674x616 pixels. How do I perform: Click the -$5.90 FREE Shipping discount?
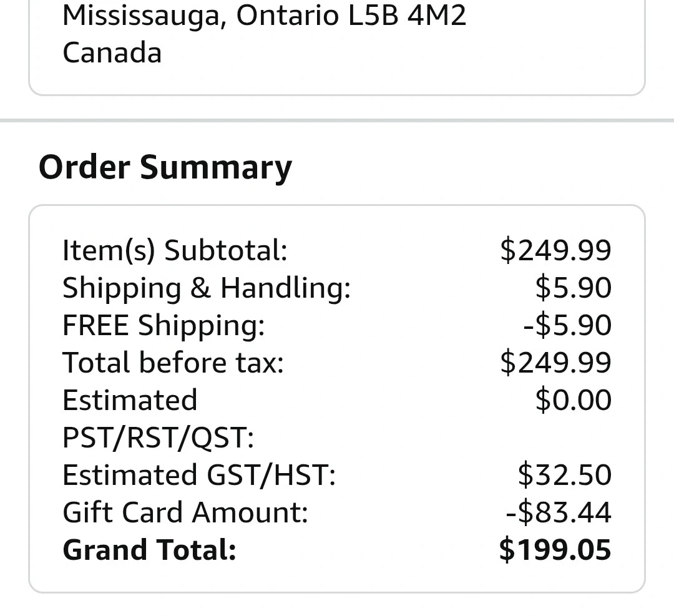(567, 325)
